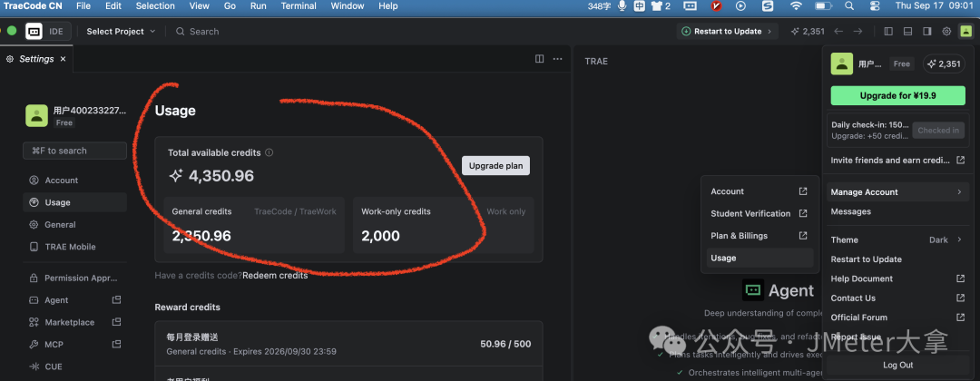980x381 pixels.
Task: Open the Terminal menu
Action: pyautogui.click(x=299, y=6)
